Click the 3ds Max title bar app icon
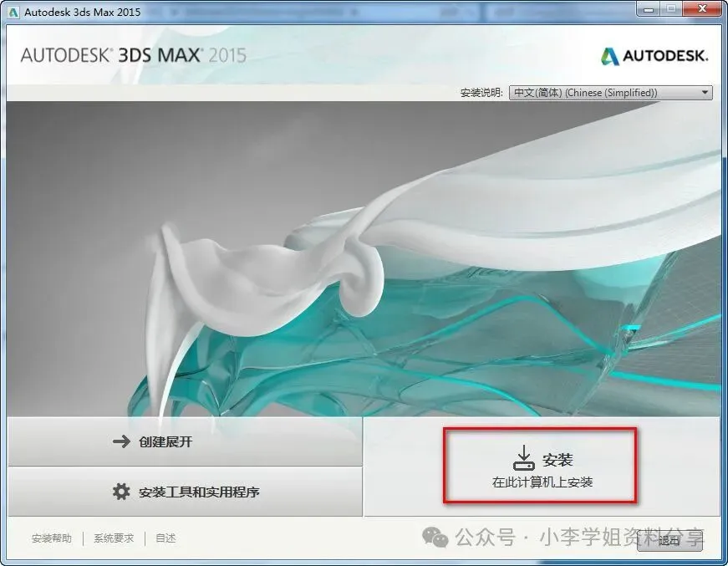The image size is (728, 566). 13,12
